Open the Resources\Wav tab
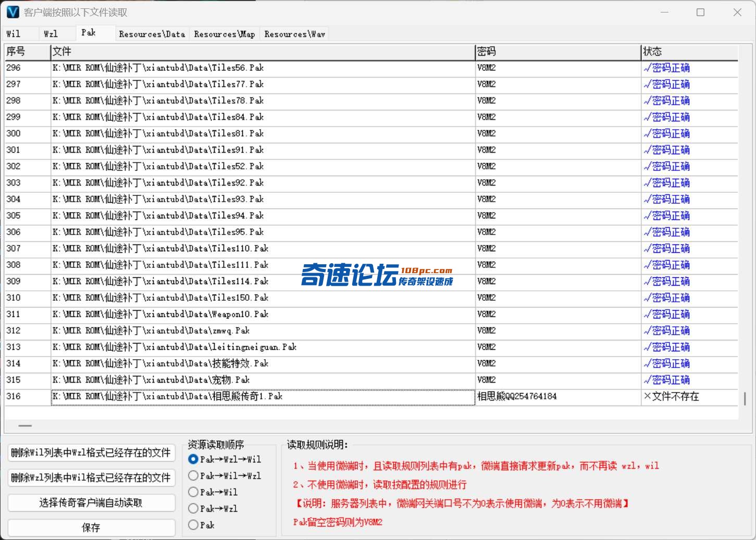This screenshot has width=756, height=540. coord(294,34)
